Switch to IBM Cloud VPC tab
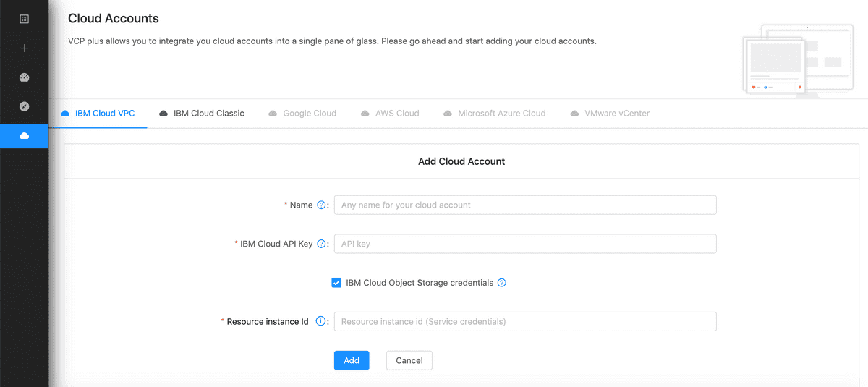 tap(98, 114)
